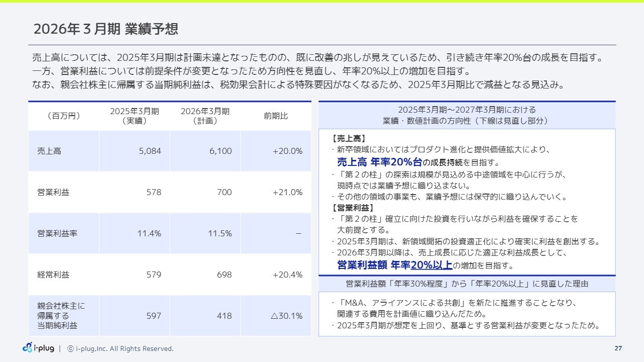Click the i-plug, Inc. copyright notice

(x=121, y=348)
